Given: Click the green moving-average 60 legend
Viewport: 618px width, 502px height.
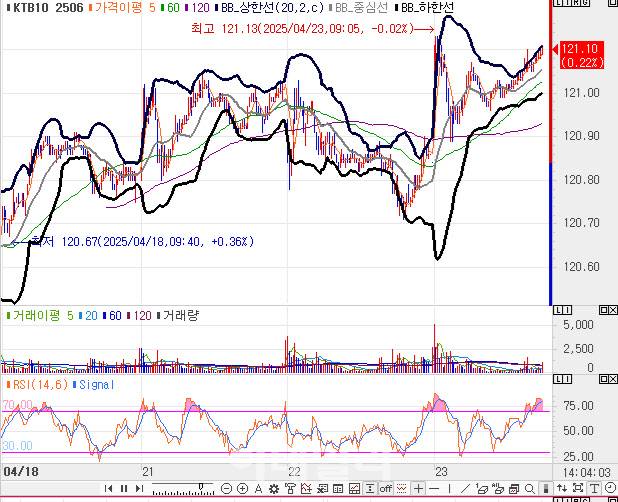Looking at the screenshot, I should (170, 7).
